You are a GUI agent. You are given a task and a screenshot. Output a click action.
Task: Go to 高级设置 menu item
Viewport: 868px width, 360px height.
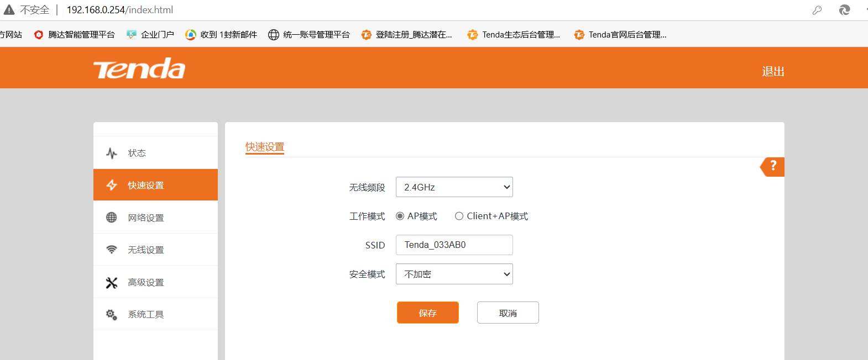coord(155,282)
